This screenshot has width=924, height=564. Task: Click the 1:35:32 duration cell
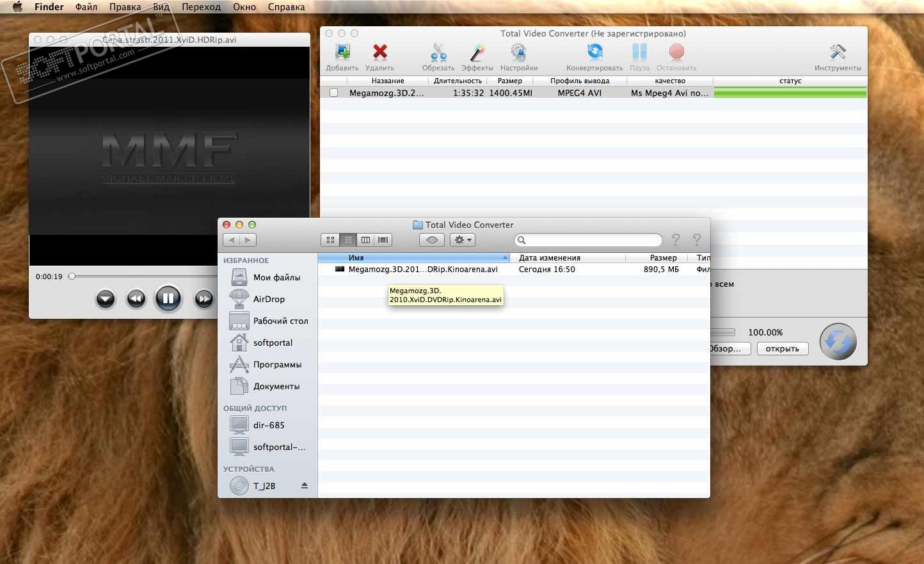coord(468,93)
